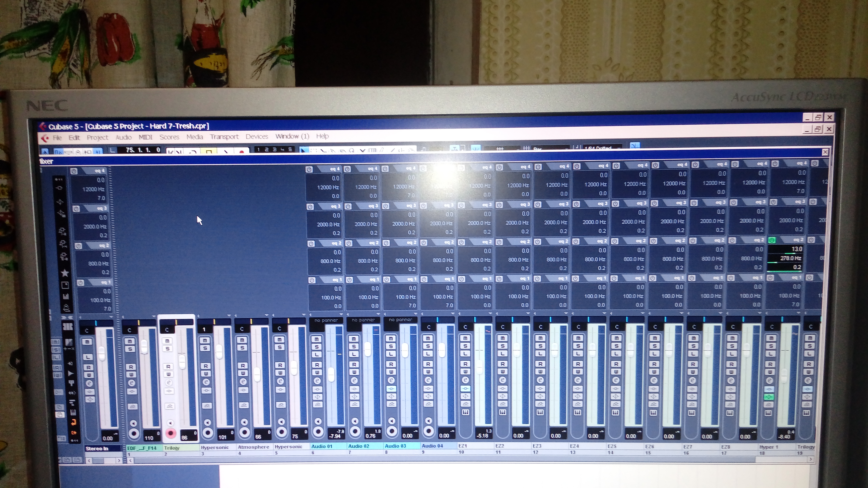Click the star icon in mixer left panel
The height and width of the screenshot is (488, 868).
tap(65, 273)
